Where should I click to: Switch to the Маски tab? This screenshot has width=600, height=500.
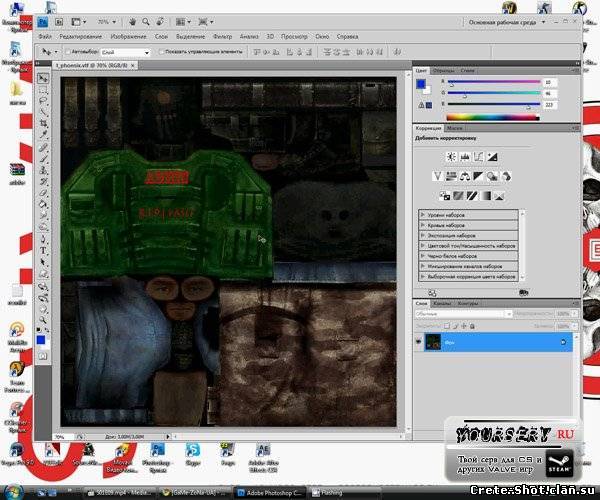pyautogui.click(x=454, y=128)
